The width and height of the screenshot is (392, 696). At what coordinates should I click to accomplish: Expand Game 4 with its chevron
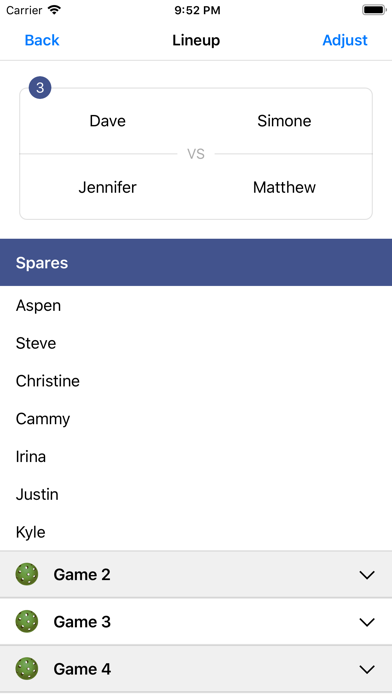[367, 669]
